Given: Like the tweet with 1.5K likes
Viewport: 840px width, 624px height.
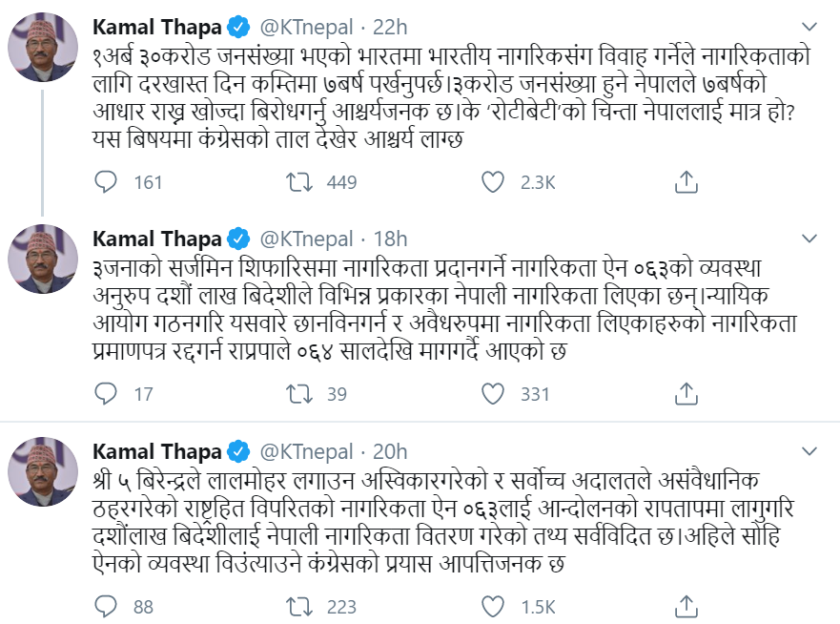Looking at the screenshot, I should pos(493,607).
